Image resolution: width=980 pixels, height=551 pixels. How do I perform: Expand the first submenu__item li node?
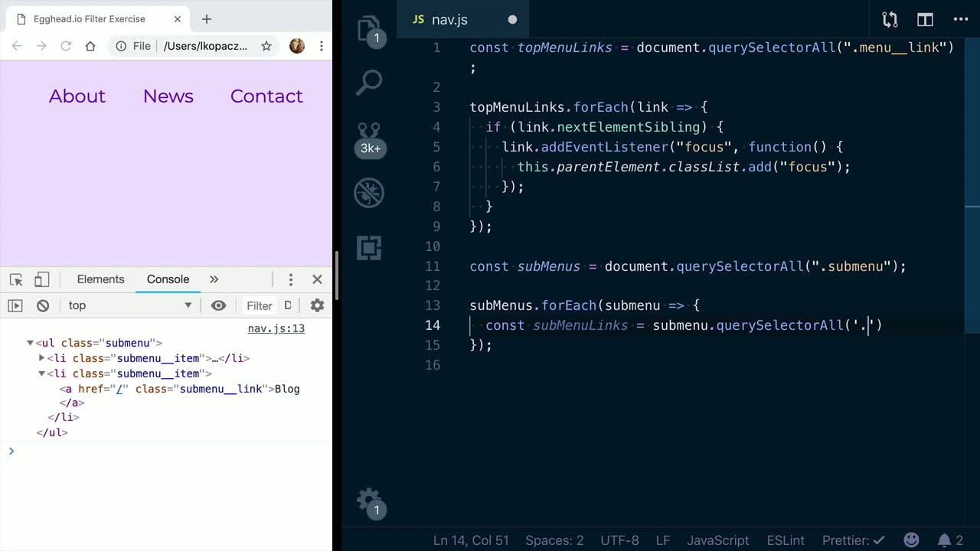[42, 358]
